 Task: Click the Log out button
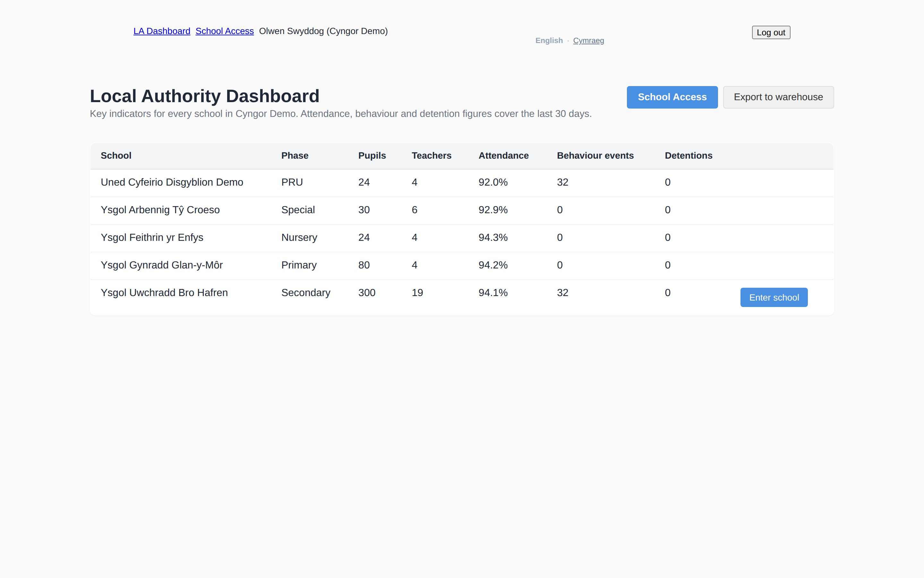click(x=771, y=32)
